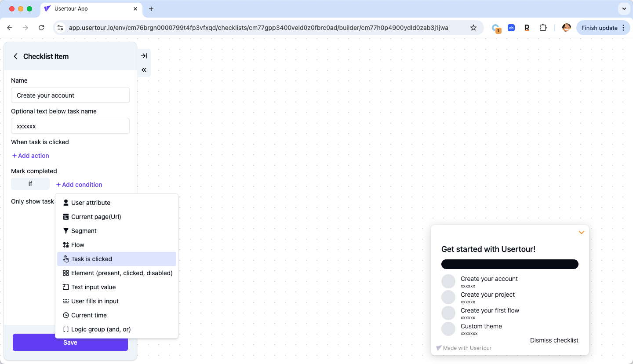Open the R extension icon
The width and height of the screenshot is (633, 364).
[x=527, y=28]
